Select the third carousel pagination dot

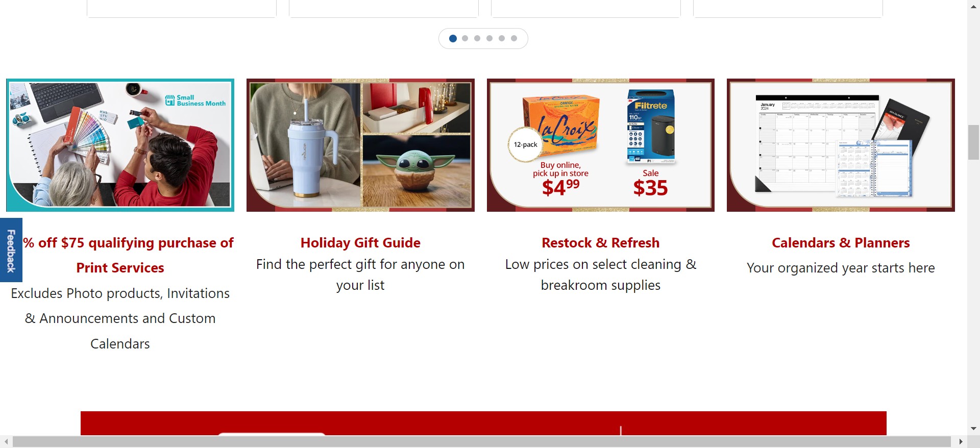[477, 38]
